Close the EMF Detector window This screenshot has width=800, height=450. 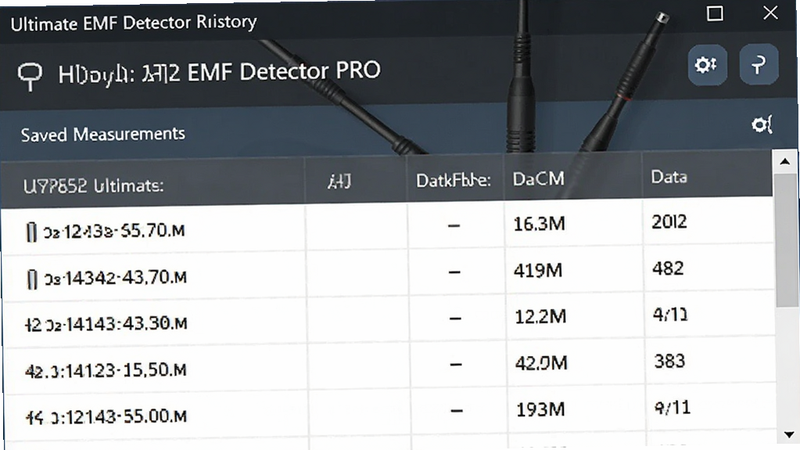pos(770,12)
